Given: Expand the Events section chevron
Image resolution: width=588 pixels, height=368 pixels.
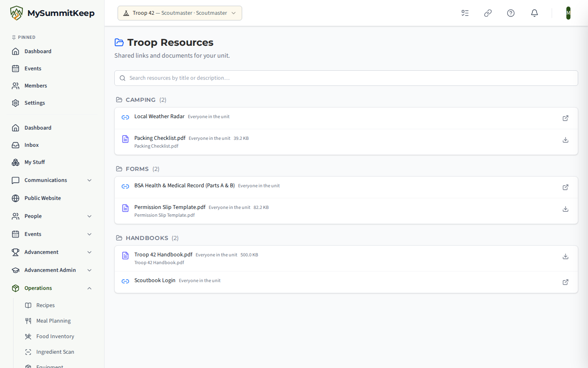Looking at the screenshot, I should pos(89,234).
